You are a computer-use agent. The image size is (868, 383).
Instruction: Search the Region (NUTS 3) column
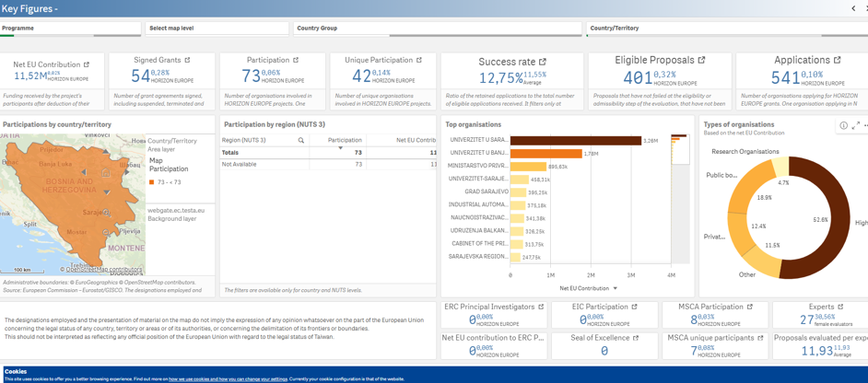[x=300, y=141]
